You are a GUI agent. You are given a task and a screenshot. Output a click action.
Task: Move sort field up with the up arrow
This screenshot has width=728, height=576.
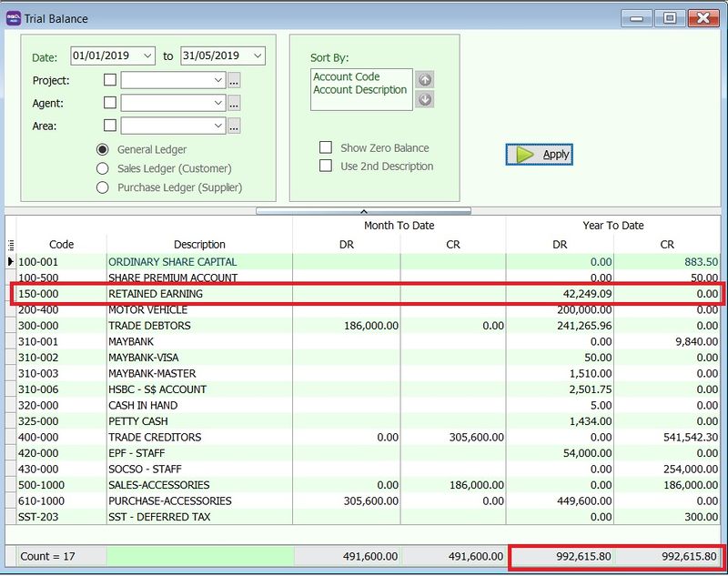coord(424,80)
